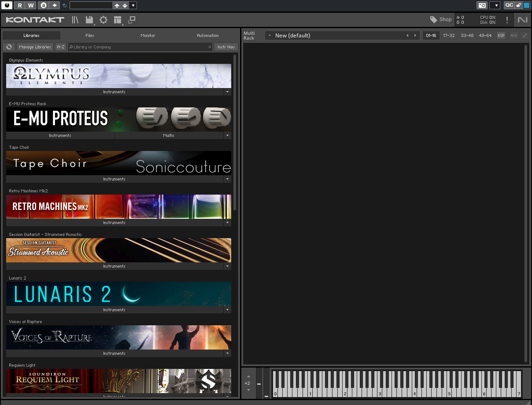This screenshot has width=532, height=405.
Task: Toggle the library browser icon
Action: tap(75, 20)
